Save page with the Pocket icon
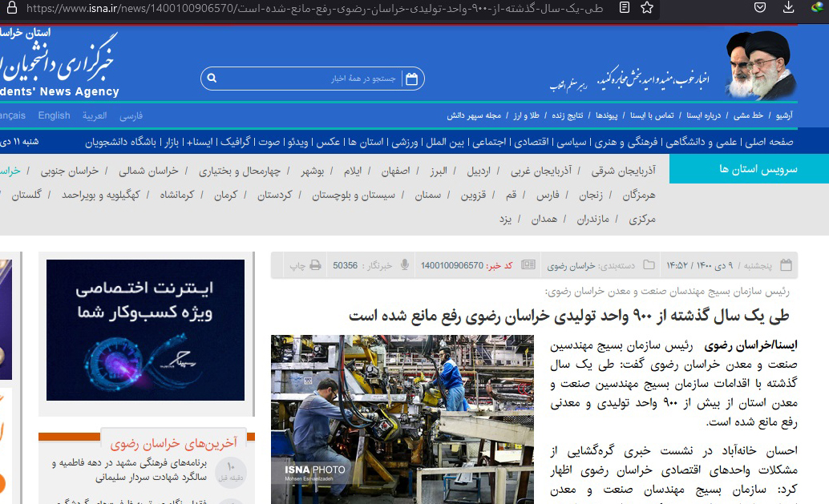Image resolution: width=829 pixels, height=504 pixels. pyautogui.click(x=760, y=8)
